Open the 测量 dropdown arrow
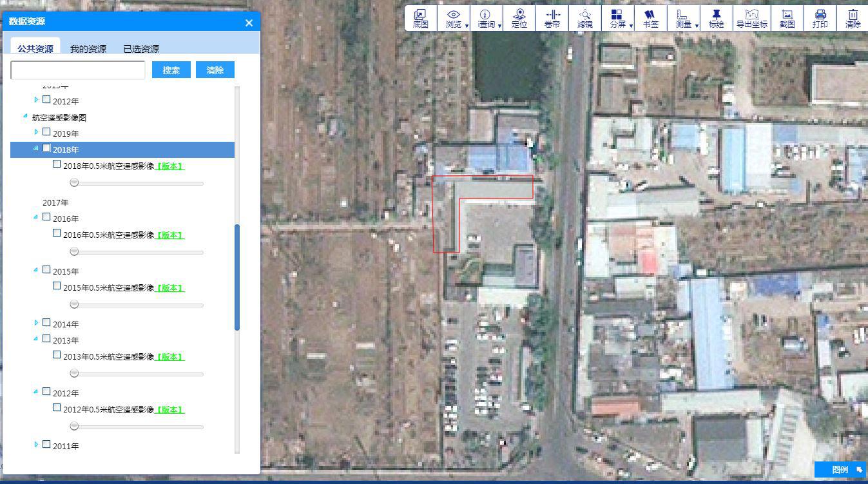 (x=697, y=26)
